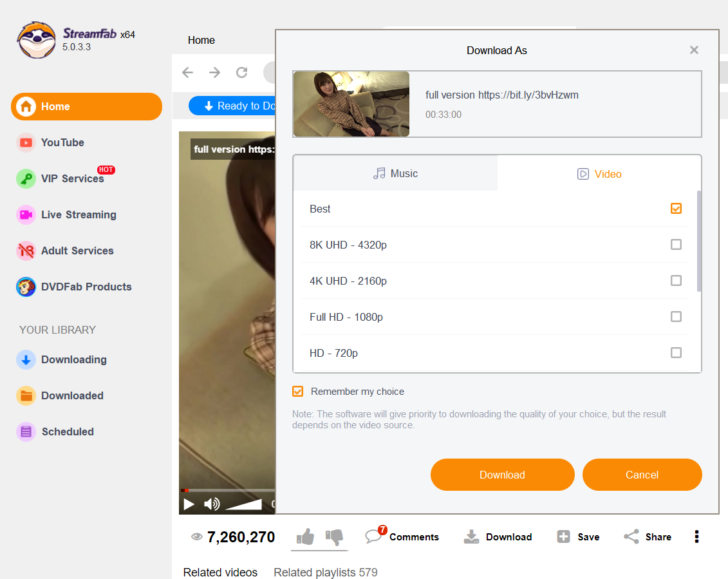Check the 8K UHD - 4320p option
This screenshot has height=579, width=728.
pos(676,245)
